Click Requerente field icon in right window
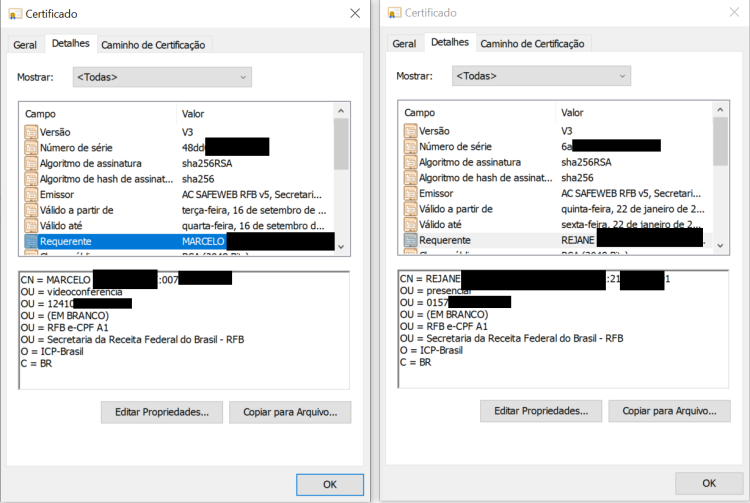 click(410, 240)
